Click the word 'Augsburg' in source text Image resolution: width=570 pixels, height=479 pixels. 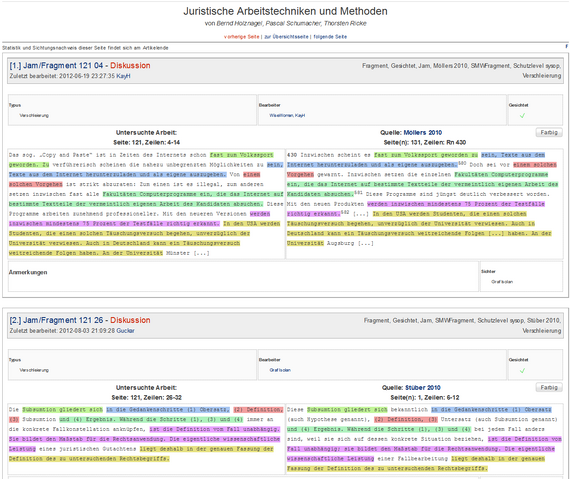pos(340,243)
